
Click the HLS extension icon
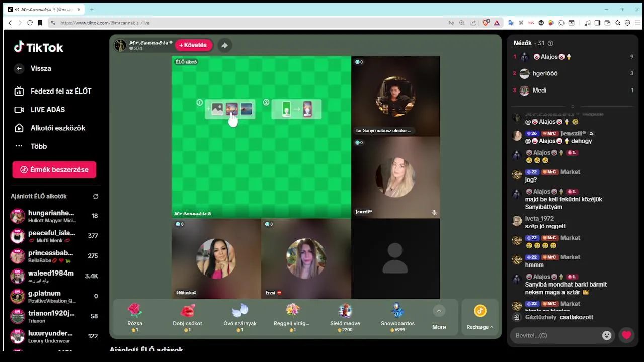coord(531,23)
